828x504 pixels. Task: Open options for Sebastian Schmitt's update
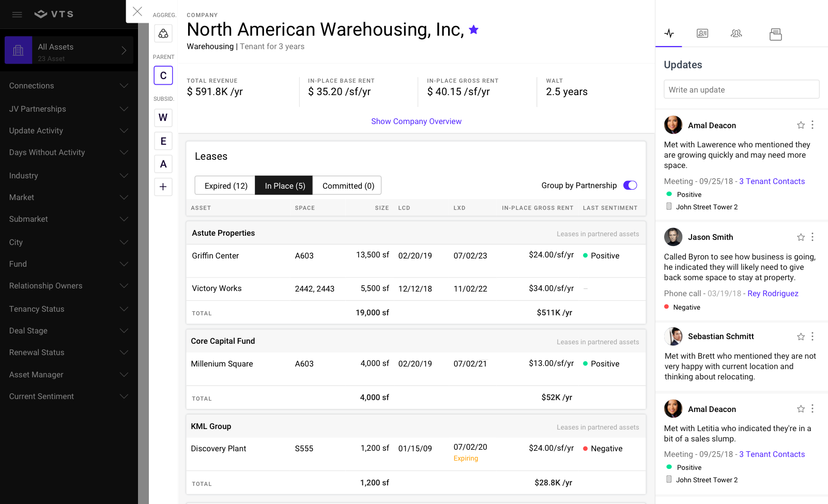(812, 337)
